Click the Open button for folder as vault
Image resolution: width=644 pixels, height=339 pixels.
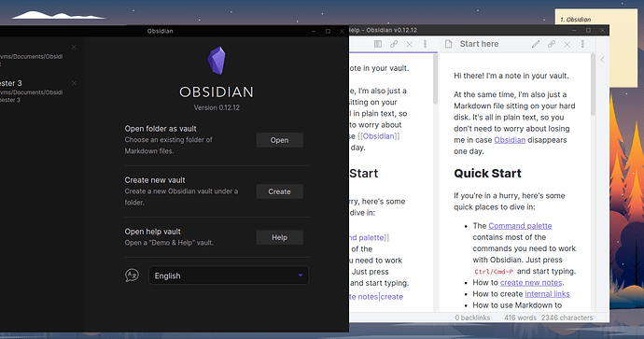point(280,140)
